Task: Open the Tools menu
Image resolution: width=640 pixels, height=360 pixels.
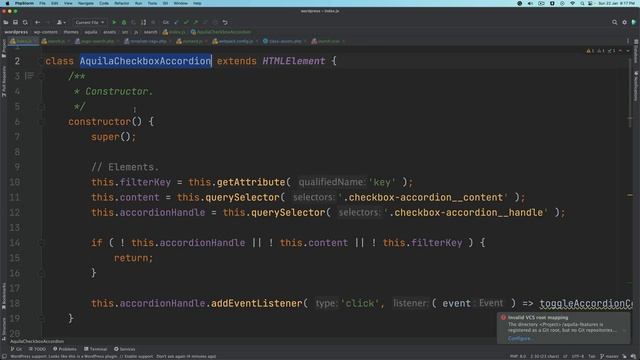Action: 152,3
